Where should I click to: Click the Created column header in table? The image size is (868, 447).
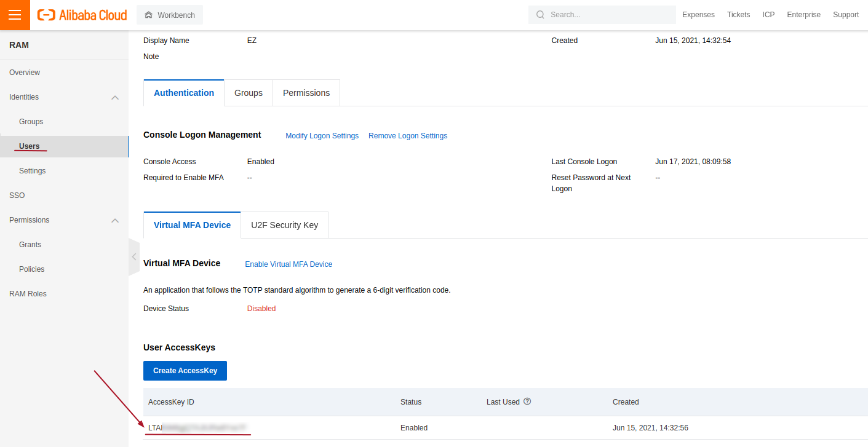[x=626, y=402]
